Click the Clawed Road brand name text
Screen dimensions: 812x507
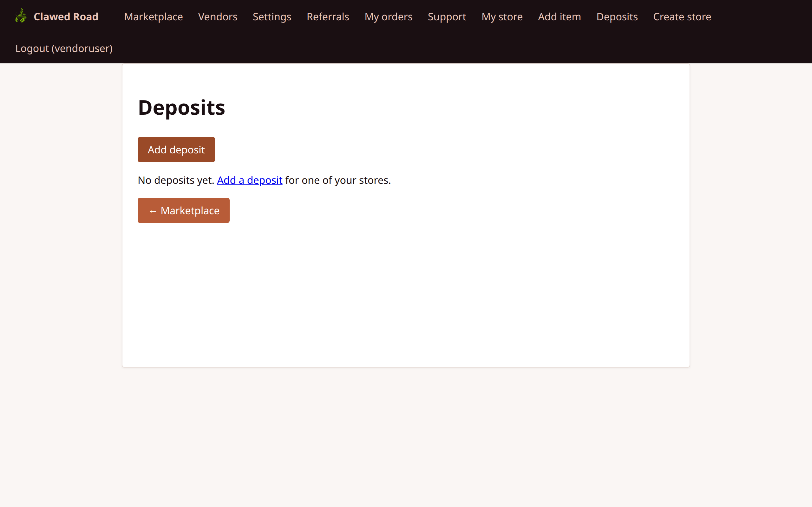pyautogui.click(x=66, y=16)
